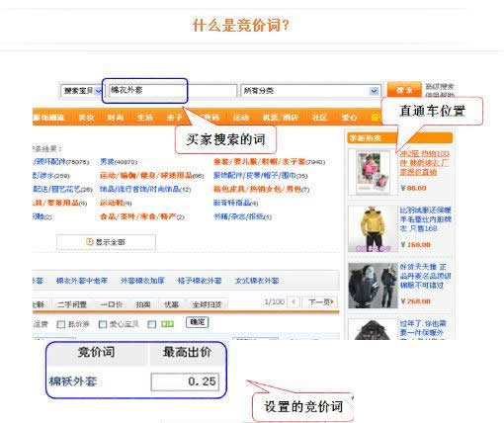Image resolution: width=504 pixels, height=423 pixels.
Task: Switch to the 拍卖 tab
Action: tap(143, 304)
